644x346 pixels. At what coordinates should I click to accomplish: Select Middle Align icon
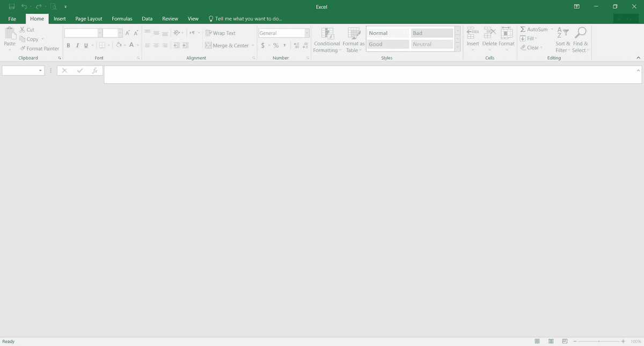pyautogui.click(x=157, y=33)
